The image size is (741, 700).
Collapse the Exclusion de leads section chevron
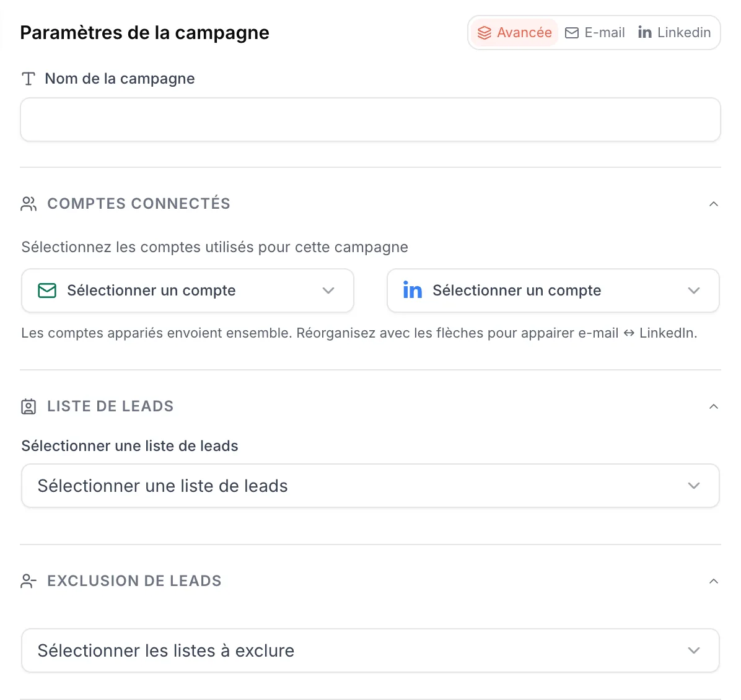[x=714, y=581]
